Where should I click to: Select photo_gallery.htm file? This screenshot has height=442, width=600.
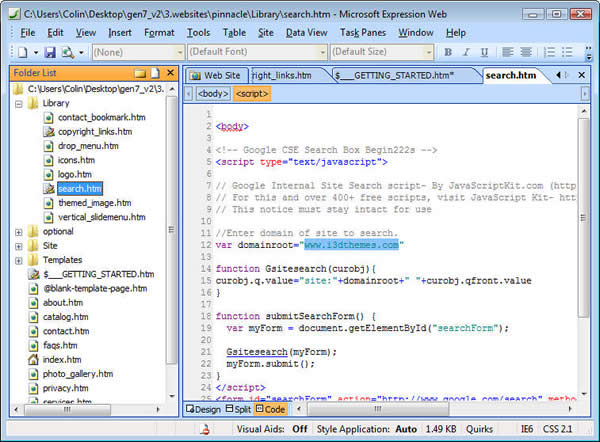78,374
